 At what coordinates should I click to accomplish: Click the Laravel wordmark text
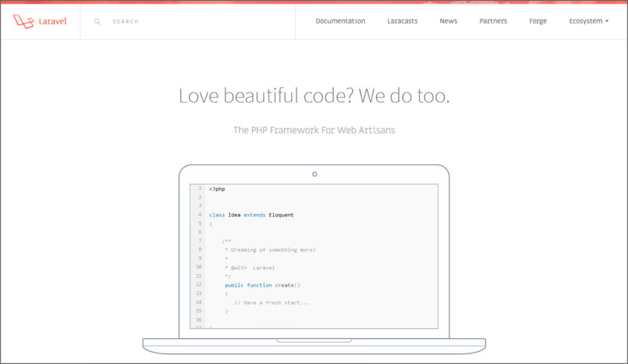(x=52, y=21)
